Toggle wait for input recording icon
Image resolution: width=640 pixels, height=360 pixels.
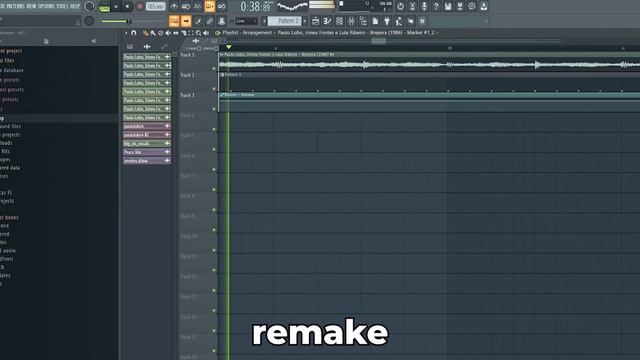point(186,7)
